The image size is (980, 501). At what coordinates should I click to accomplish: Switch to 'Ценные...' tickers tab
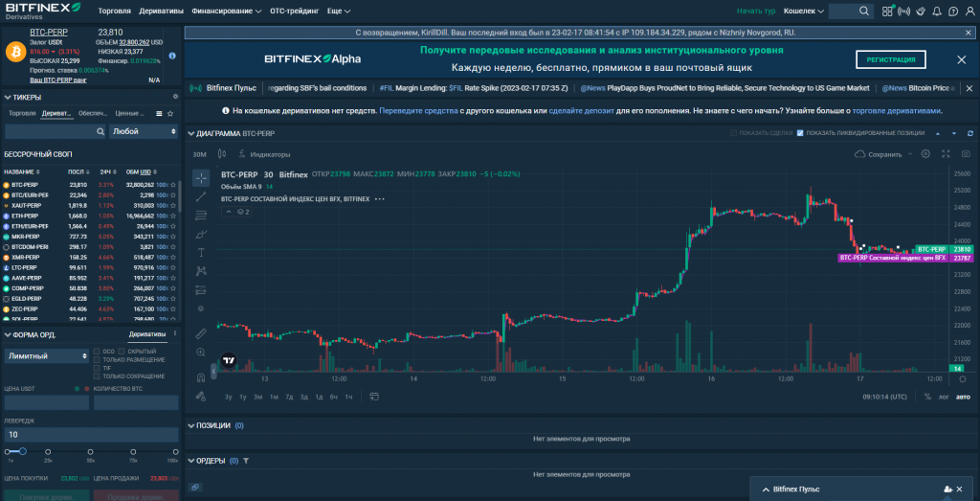pyautogui.click(x=130, y=113)
